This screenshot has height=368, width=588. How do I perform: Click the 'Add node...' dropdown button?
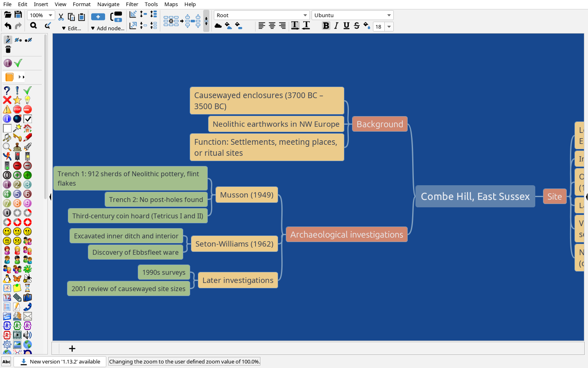click(108, 28)
